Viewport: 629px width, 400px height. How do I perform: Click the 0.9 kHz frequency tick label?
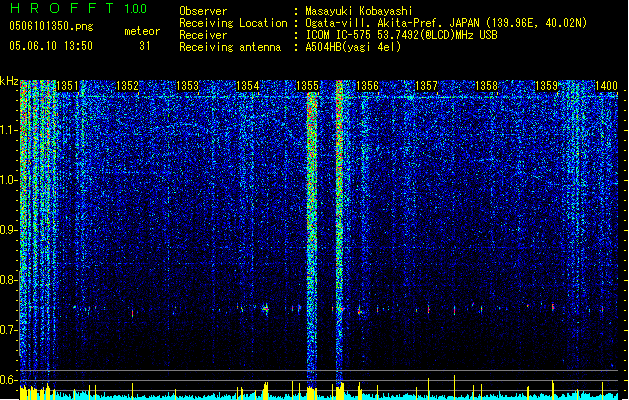pyautogui.click(x=9, y=230)
